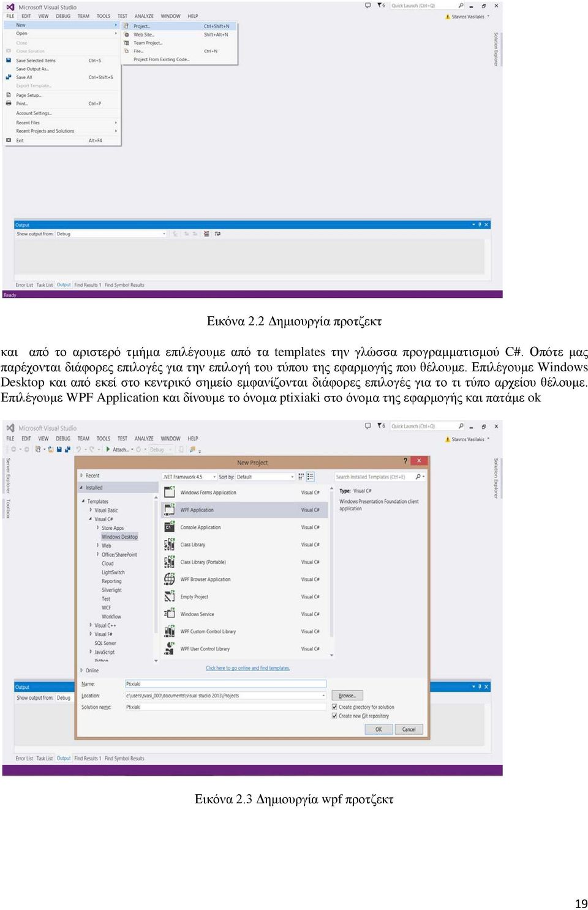Select LightSwitch in templates tree
Image resolution: width=588 pixels, height=910 pixels.
pyautogui.click(x=113, y=572)
